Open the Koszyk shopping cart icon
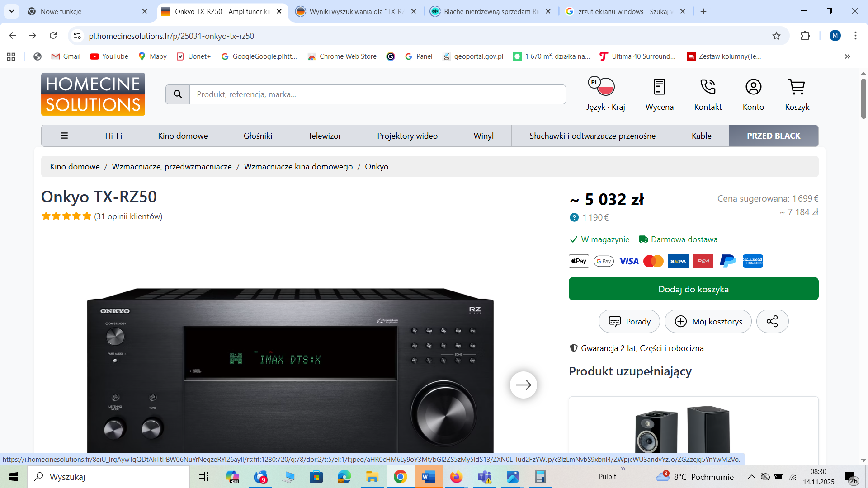Viewport: 868px width, 488px height. [797, 87]
